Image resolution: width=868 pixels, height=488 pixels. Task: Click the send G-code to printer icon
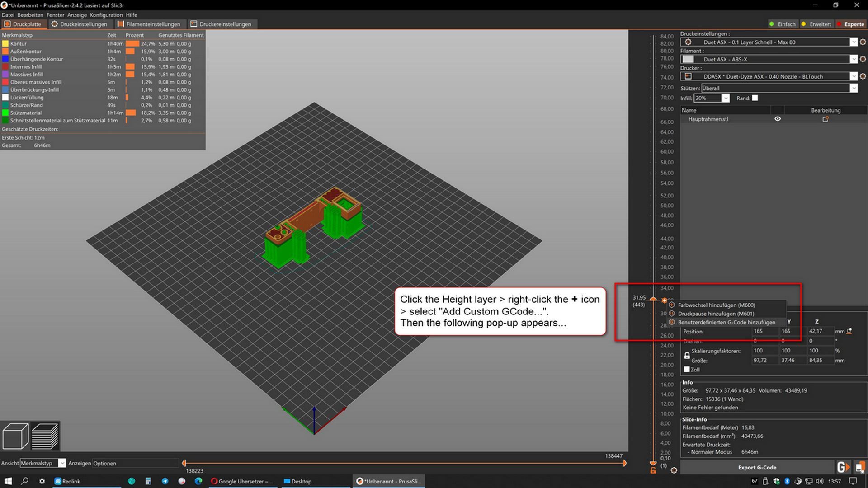pyautogui.click(x=843, y=467)
